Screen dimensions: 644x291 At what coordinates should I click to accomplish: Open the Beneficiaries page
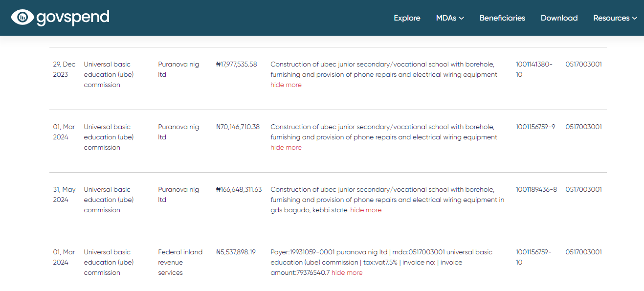pyautogui.click(x=502, y=18)
